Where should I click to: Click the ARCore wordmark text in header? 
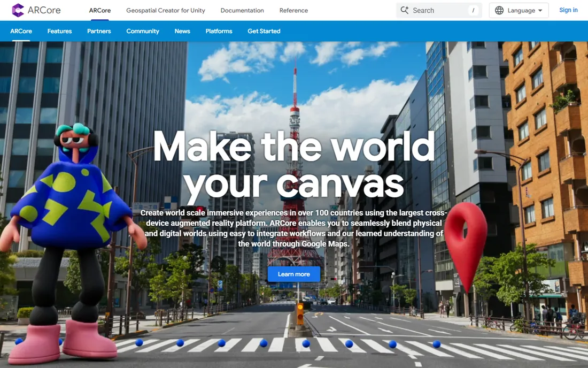coord(44,10)
